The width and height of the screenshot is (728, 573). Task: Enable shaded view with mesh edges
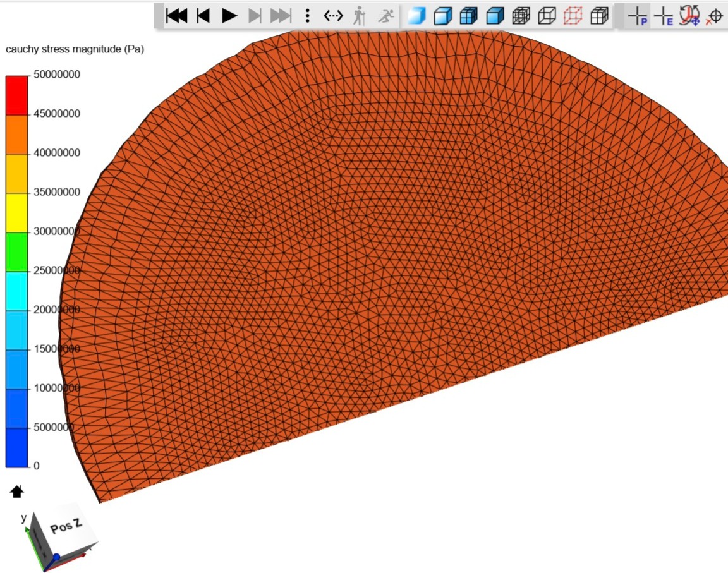[468, 16]
